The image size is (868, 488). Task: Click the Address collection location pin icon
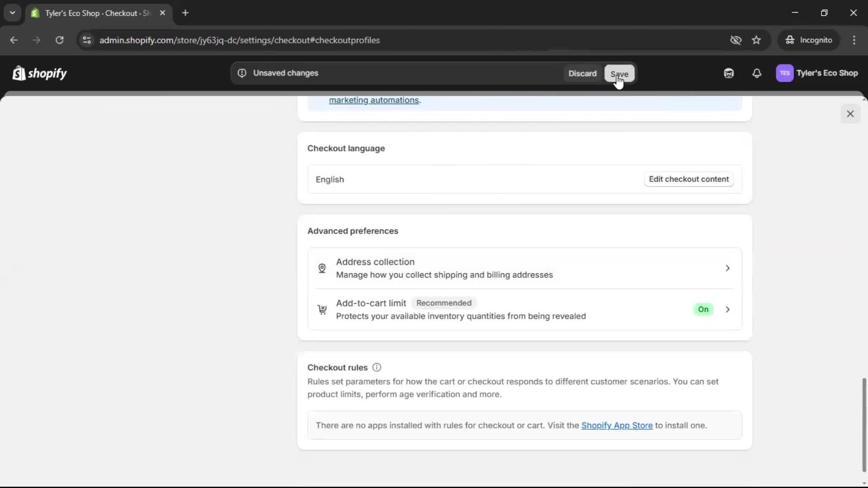pyautogui.click(x=322, y=268)
